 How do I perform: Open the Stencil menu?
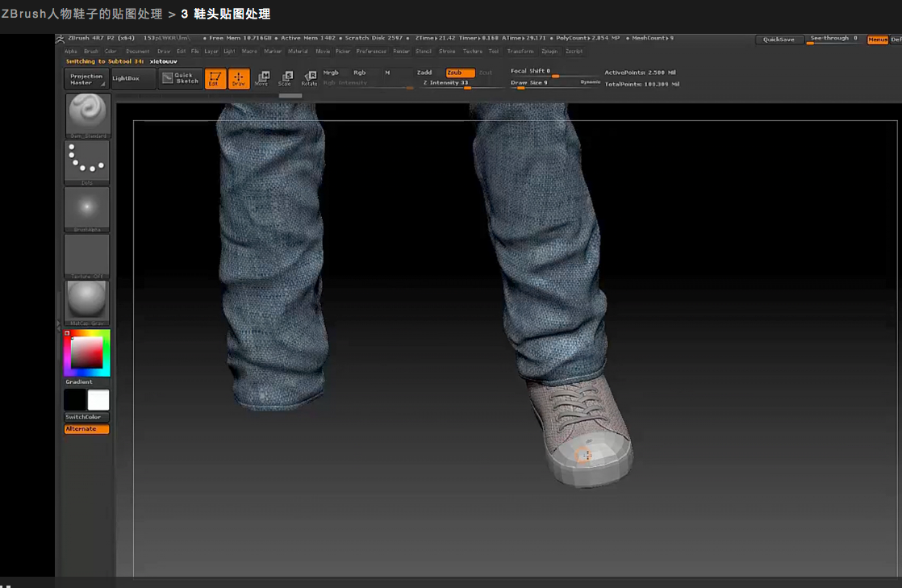(424, 51)
